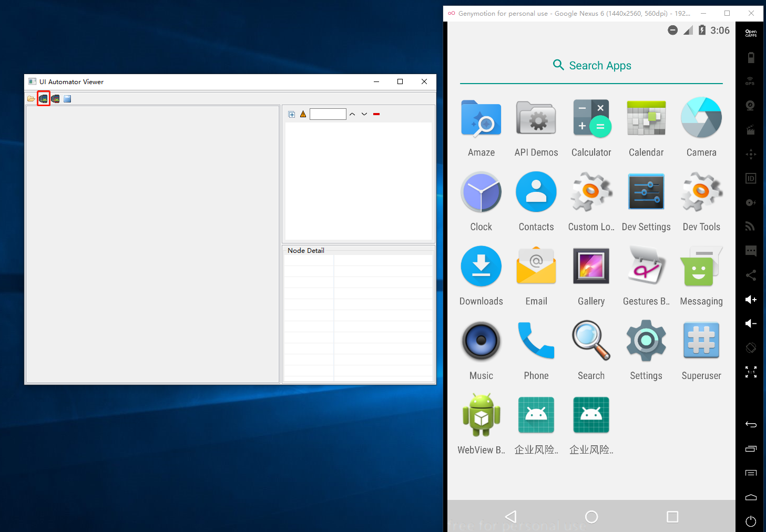Screen dimensions: 766x532
Task: Open the Amaze app
Action: click(x=481, y=128)
